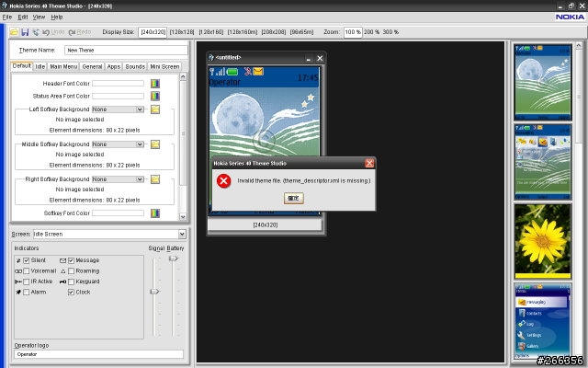Toggle the Message checkbox

click(72, 260)
